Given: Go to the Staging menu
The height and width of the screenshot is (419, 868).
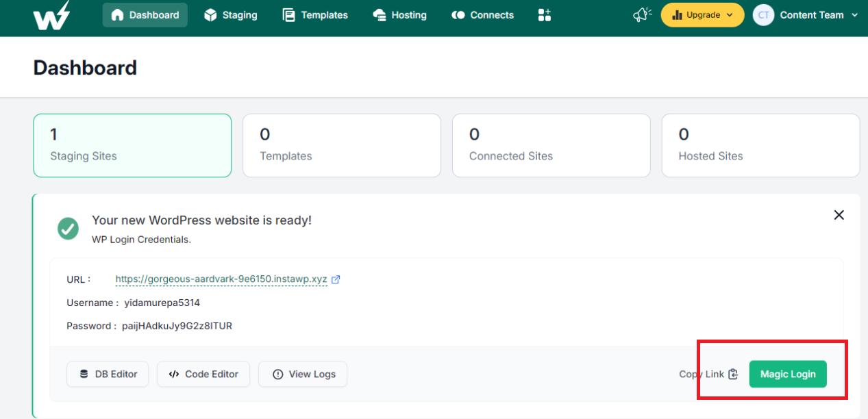Looking at the screenshot, I should click(231, 15).
